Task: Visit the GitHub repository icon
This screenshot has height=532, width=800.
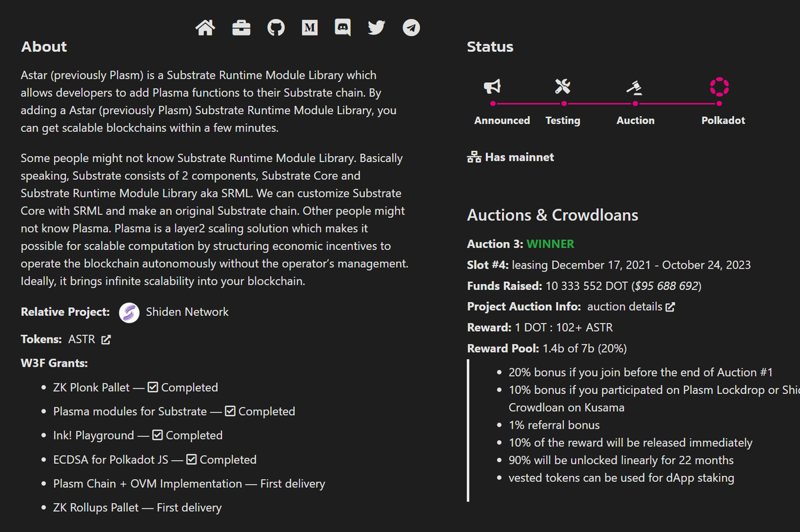Action: click(x=276, y=27)
